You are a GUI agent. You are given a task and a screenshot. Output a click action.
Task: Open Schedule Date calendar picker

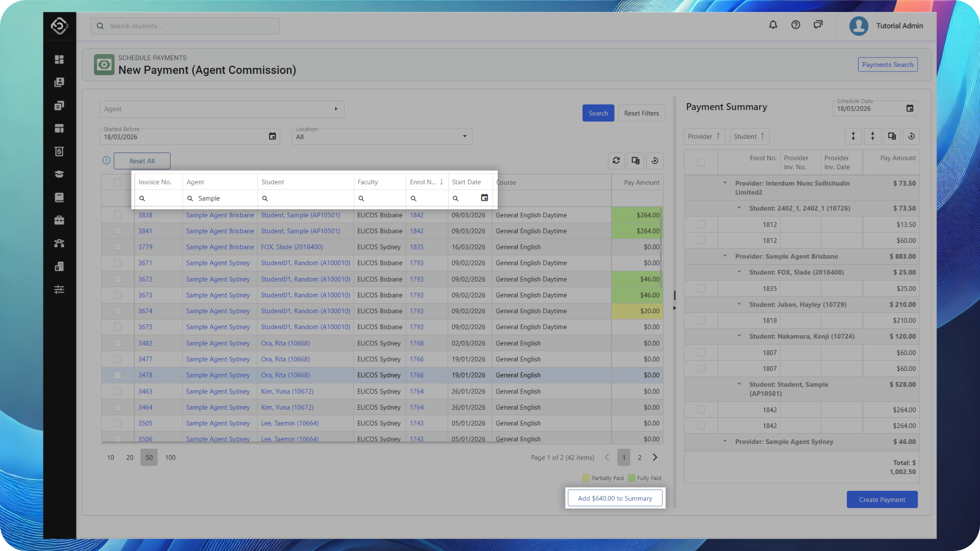[910, 108]
